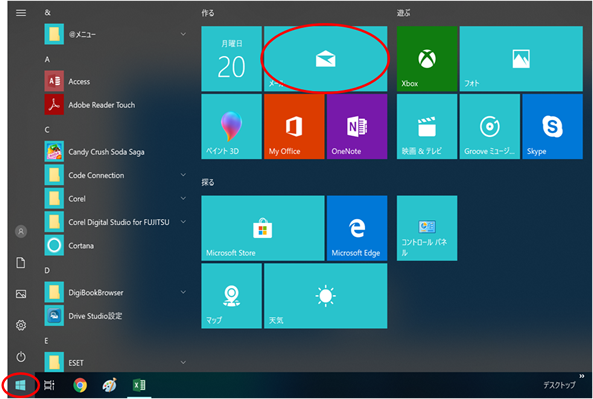The image size is (593, 399).
Task: Open the Mail tile
Action: (x=326, y=59)
